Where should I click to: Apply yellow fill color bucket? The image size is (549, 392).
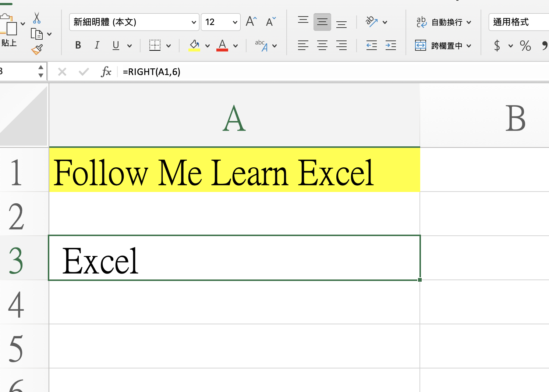coord(194,45)
